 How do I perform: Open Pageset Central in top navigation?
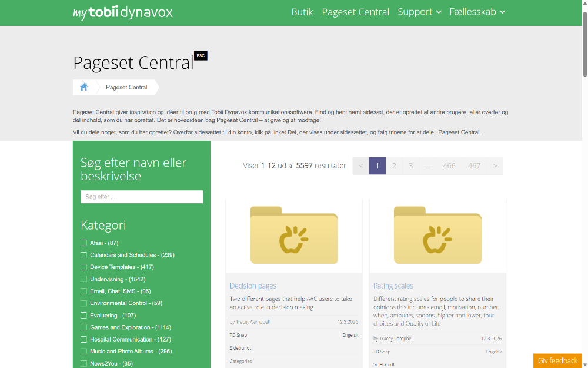pyautogui.click(x=355, y=12)
